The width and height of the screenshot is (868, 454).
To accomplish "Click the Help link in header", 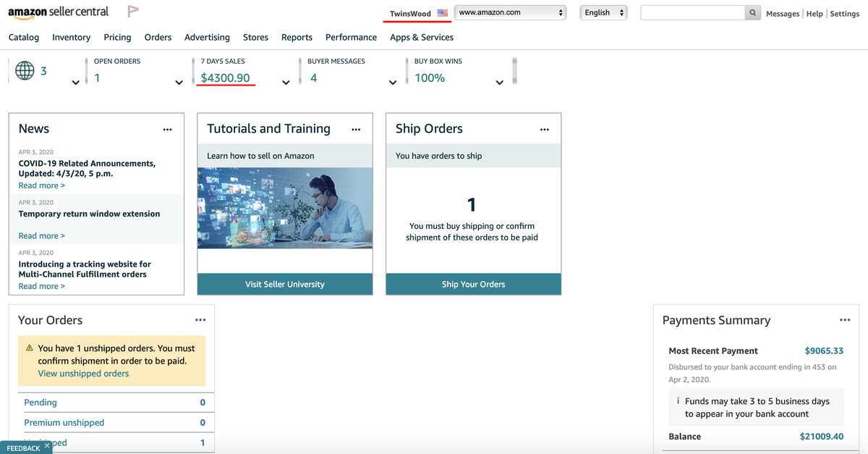I will point(814,14).
